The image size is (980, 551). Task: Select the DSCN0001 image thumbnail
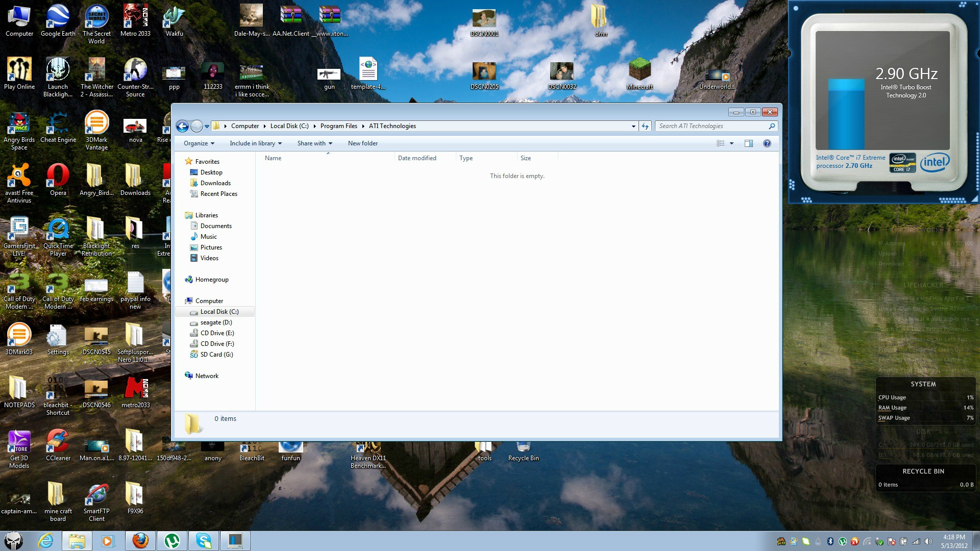(484, 23)
